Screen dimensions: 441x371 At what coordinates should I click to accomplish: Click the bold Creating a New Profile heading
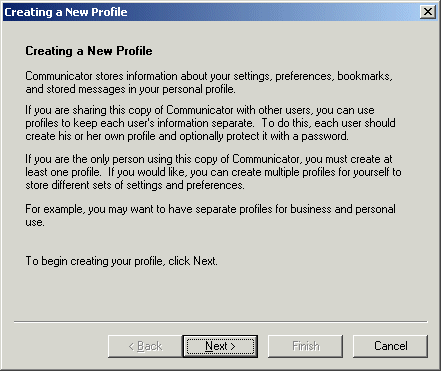[x=89, y=51]
